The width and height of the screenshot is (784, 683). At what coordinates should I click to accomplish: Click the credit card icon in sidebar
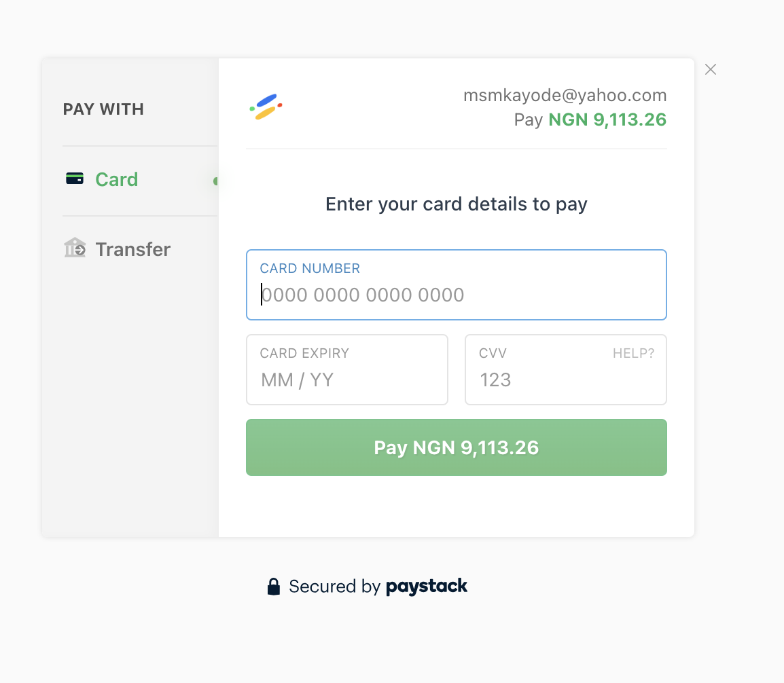point(75,179)
